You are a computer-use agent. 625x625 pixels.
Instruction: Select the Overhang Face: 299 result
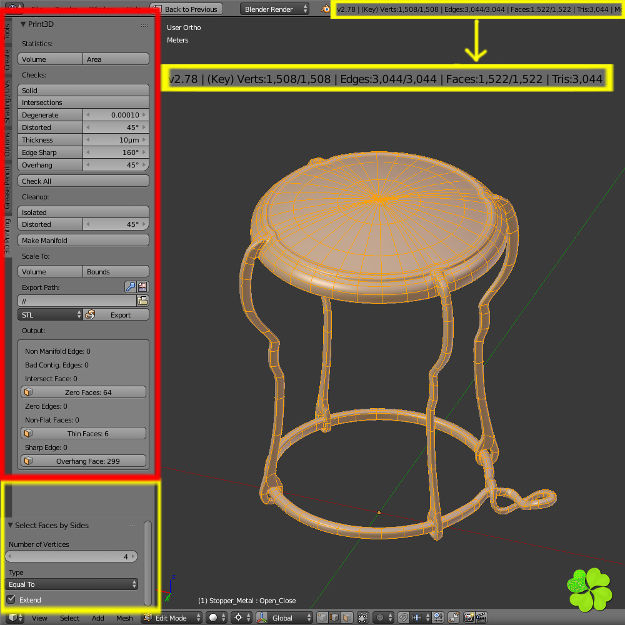(83, 461)
